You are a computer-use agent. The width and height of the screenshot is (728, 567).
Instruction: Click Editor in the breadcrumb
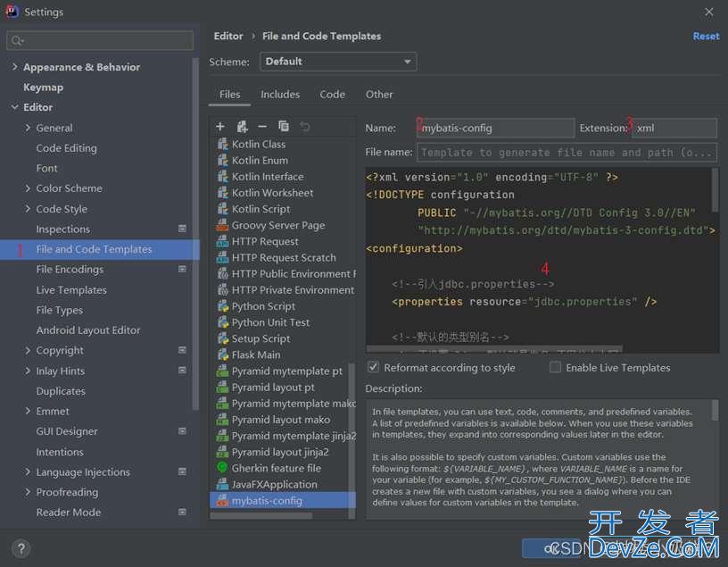pyautogui.click(x=228, y=36)
